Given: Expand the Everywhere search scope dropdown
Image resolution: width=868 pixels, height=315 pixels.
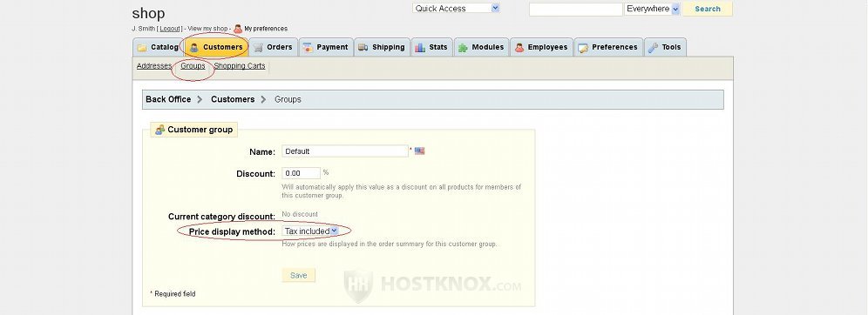Looking at the screenshot, I should click(652, 9).
